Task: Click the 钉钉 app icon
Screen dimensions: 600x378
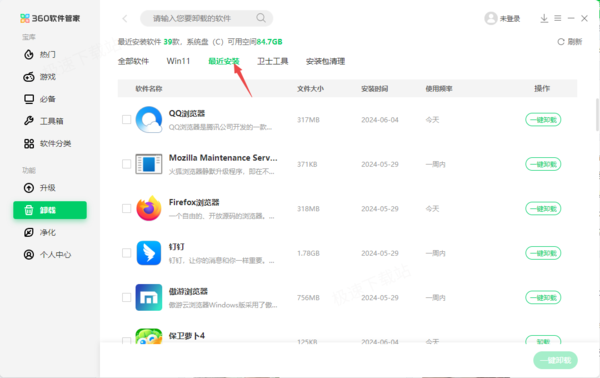Action: tap(149, 253)
